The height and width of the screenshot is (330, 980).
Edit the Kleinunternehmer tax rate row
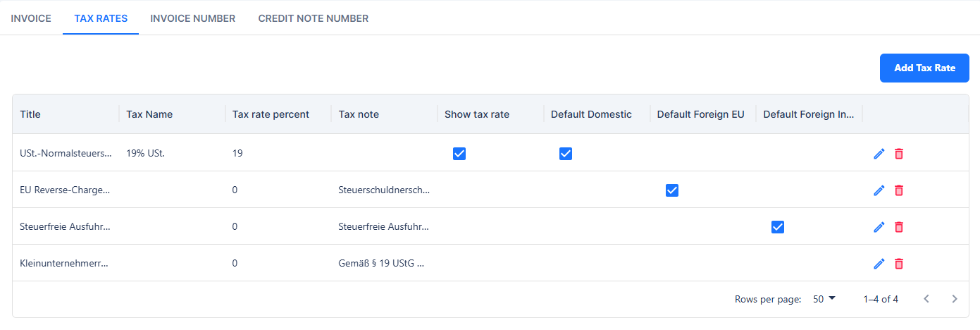[879, 264]
